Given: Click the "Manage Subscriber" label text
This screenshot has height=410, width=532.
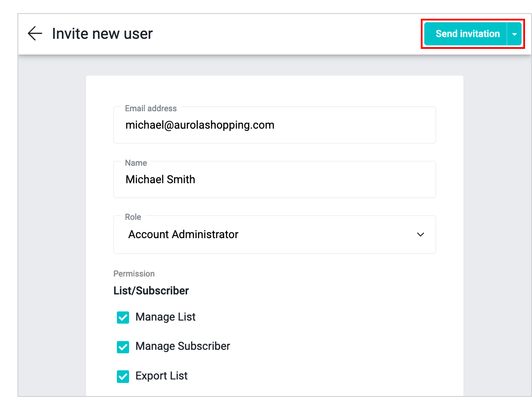Looking at the screenshot, I should point(183,346).
